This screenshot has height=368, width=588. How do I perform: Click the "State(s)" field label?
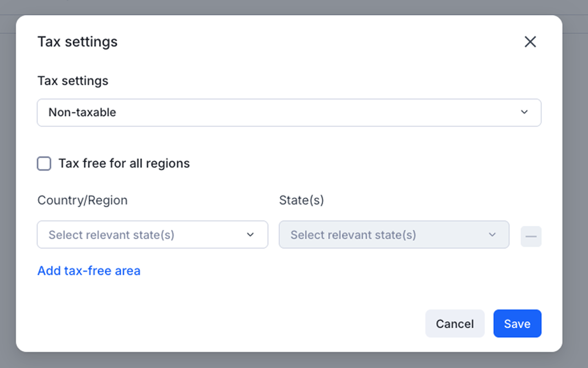pos(301,200)
